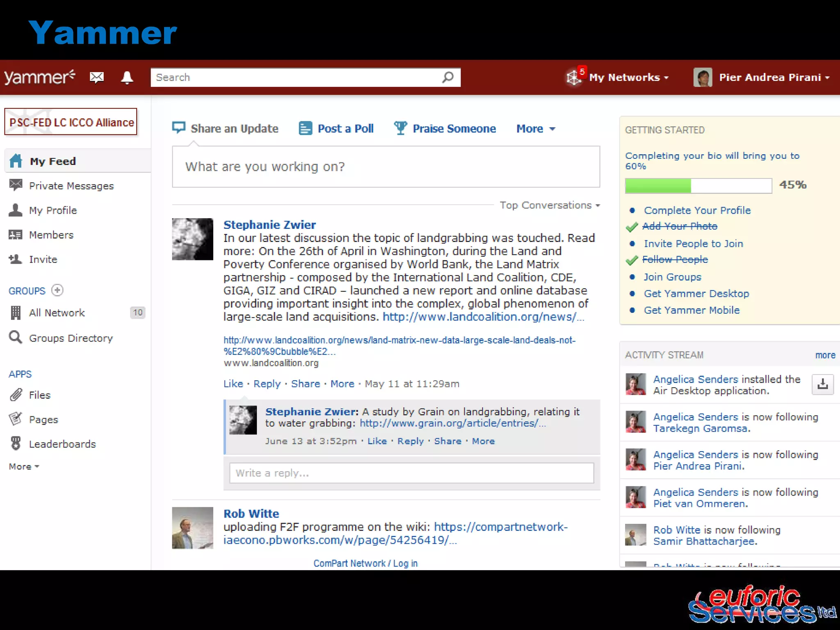Screen dimensions: 840x630
Task: Open the ComPart Network / Log in link
Action: coord(365,563)
